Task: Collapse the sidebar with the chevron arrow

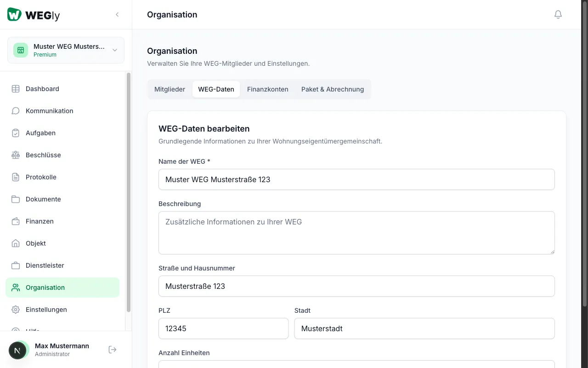Action: click(x=117, y=15)
